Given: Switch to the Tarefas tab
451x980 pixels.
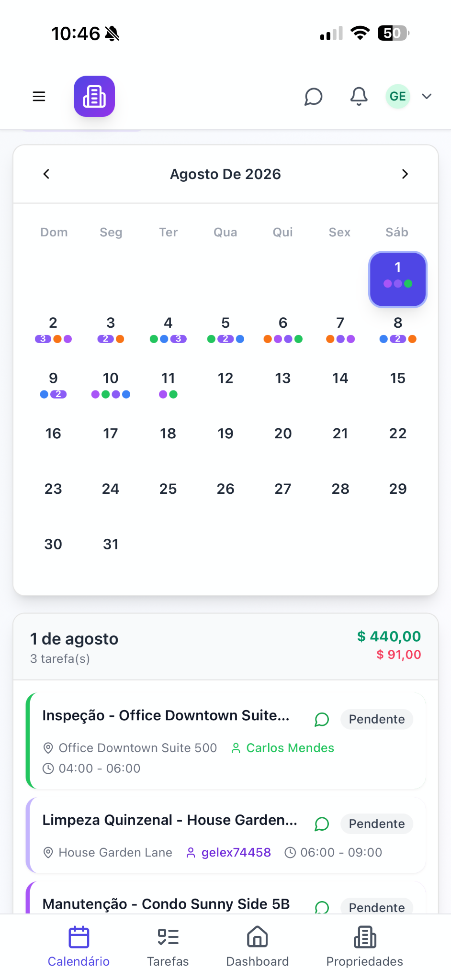Looking at the screenshot, I should (168, 947).
